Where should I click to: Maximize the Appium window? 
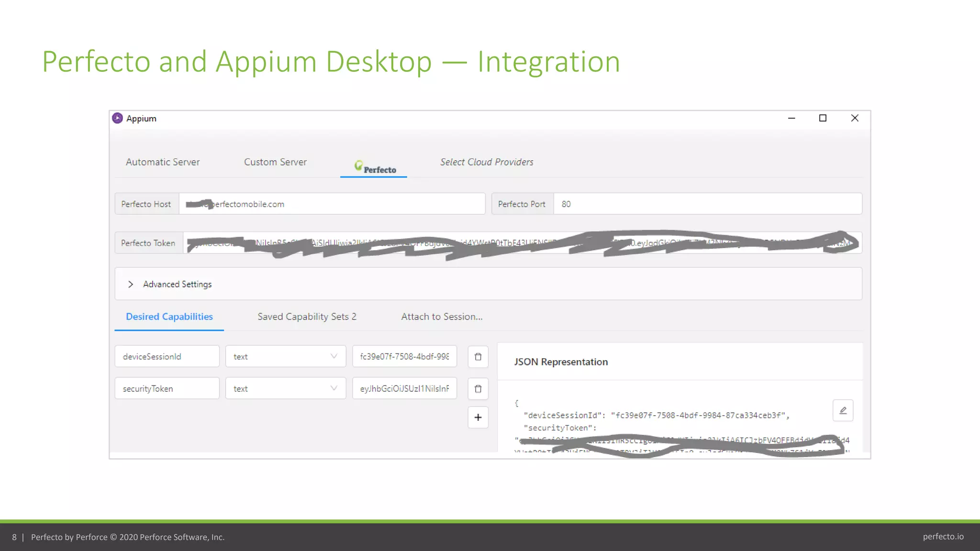(x=823, y=118)
